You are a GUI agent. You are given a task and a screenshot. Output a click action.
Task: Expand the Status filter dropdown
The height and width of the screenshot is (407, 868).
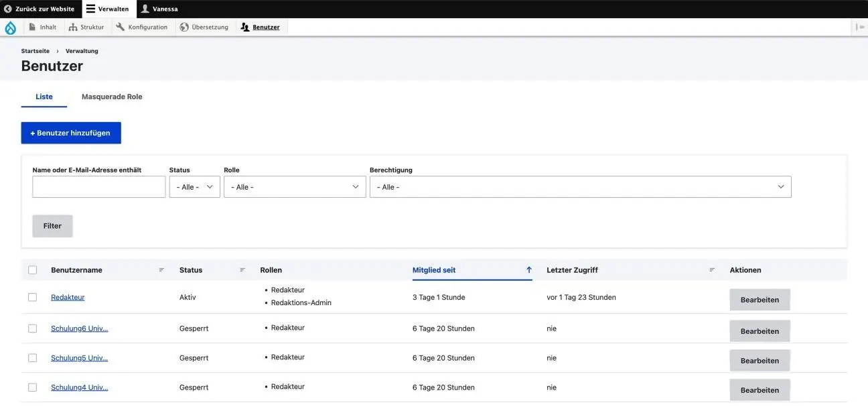(x=194, y=187)
